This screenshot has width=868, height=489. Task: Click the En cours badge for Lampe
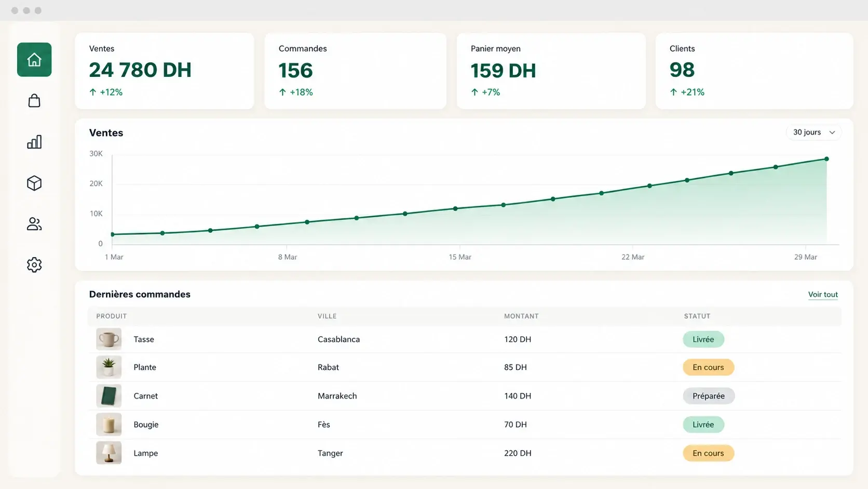tap(708, 453)
